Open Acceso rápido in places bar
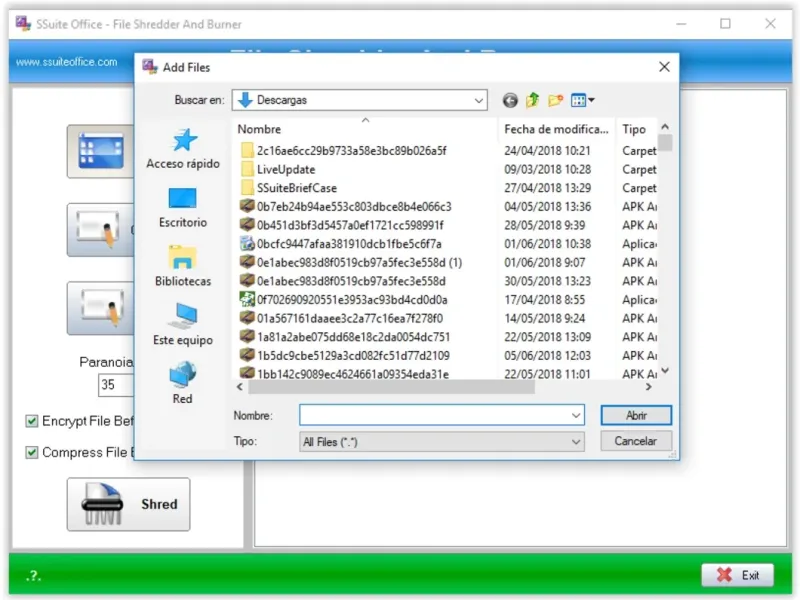The height and width of the screenshot is (600, 800). click(x=183, y=148)
